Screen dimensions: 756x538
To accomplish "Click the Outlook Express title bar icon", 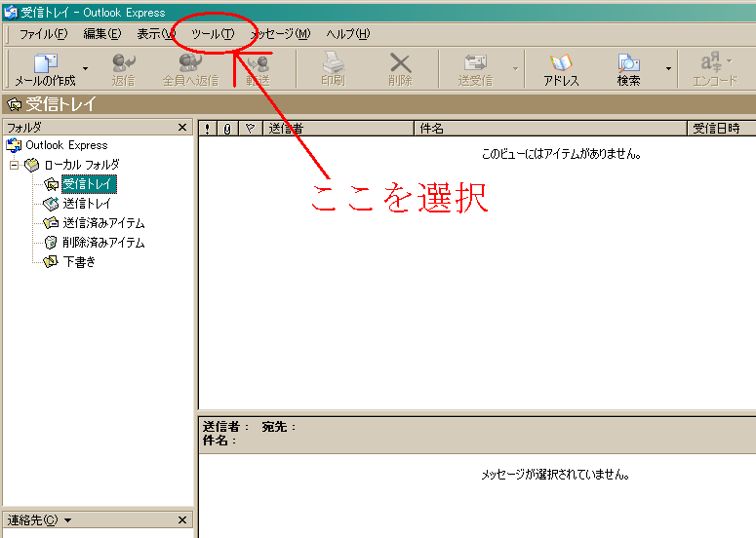I will 10,12.
